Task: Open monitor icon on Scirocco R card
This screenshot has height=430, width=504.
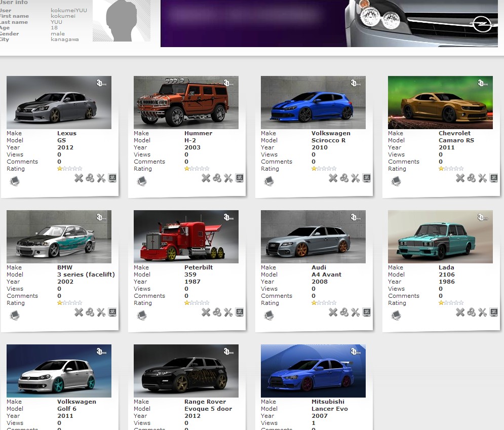Action: pyautogui.click(x=367, y=178)
